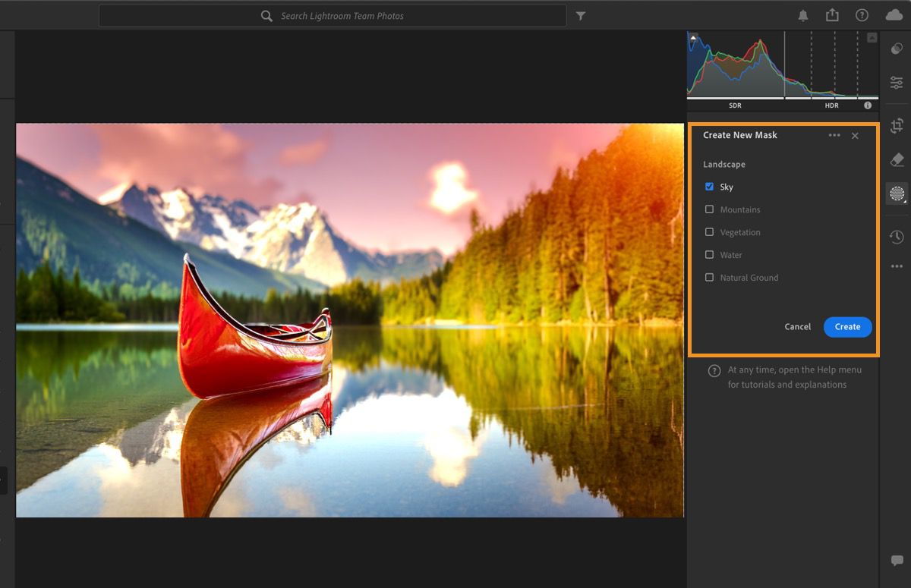The height and width of the screenshot is (588, 911).
Task: Click the SDR/HDR divider on the histogram
Action: (783, 68)
